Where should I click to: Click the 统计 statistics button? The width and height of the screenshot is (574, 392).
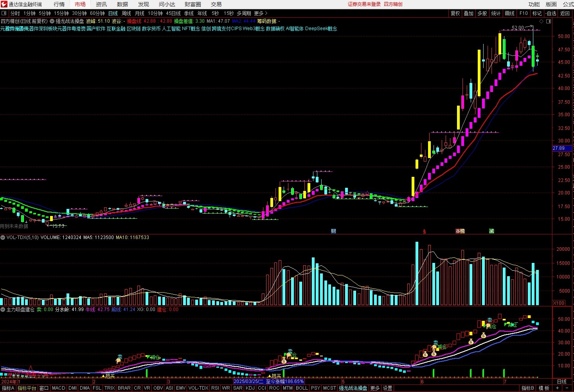496,13
